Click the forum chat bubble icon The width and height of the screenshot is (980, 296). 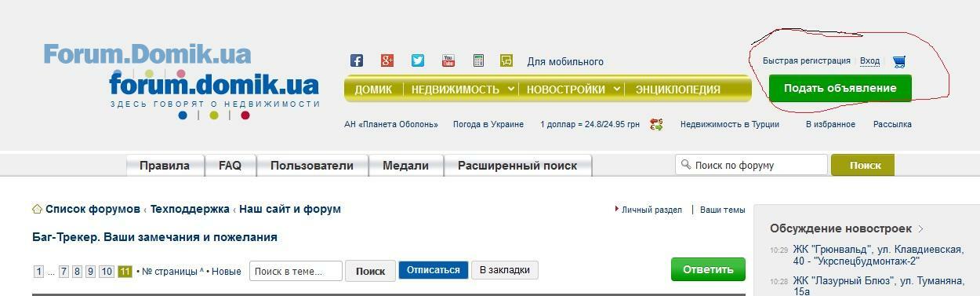506,60
